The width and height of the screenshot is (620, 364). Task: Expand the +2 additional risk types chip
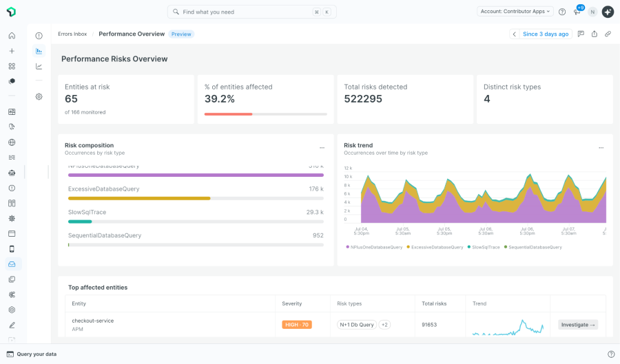pos(384,325)
